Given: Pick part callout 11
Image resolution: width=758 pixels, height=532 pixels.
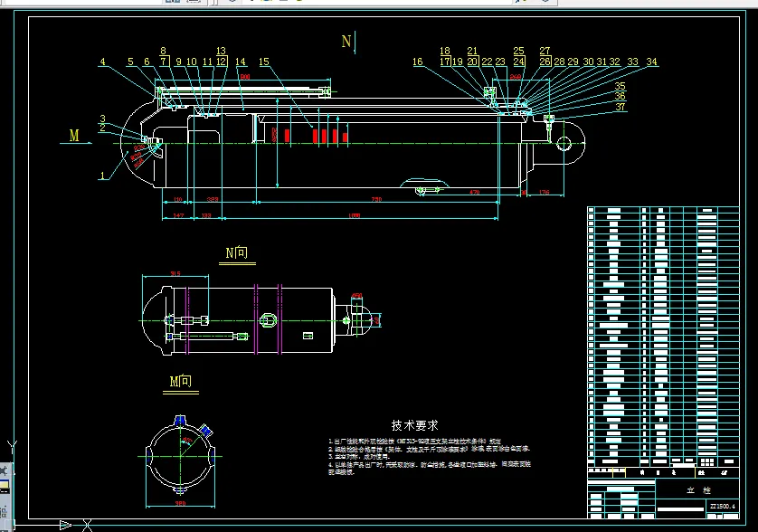Looking at the screenshot, I should 207,62.
